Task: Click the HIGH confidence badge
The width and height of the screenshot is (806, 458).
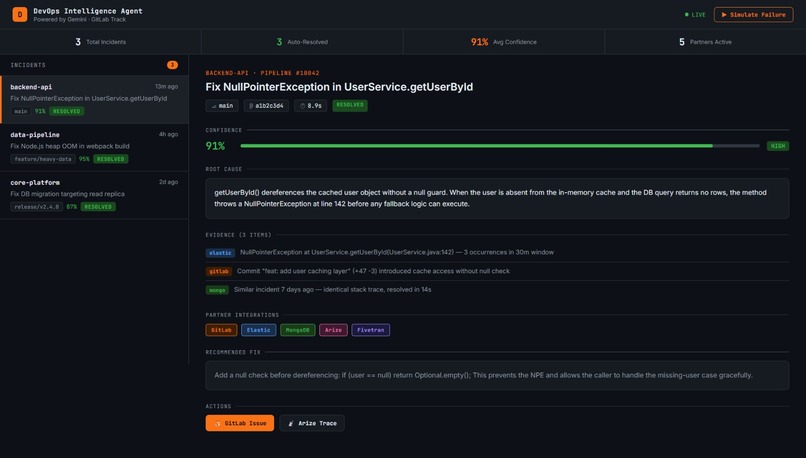Action: [778, 146]
